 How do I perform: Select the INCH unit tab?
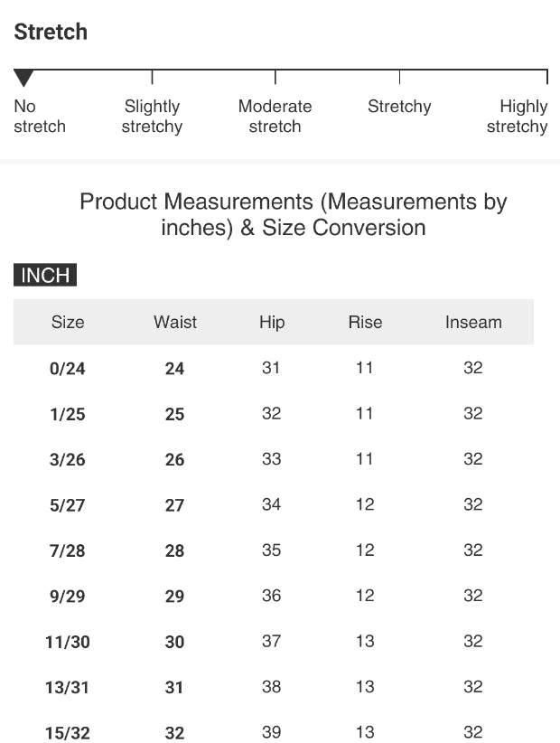click(45, 276)
